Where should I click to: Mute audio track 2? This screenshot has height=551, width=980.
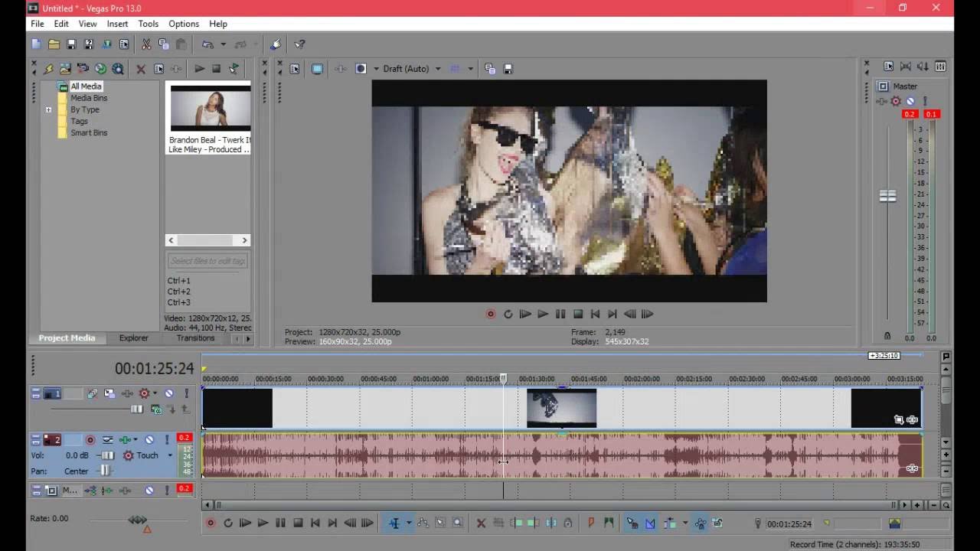[149, 440]
